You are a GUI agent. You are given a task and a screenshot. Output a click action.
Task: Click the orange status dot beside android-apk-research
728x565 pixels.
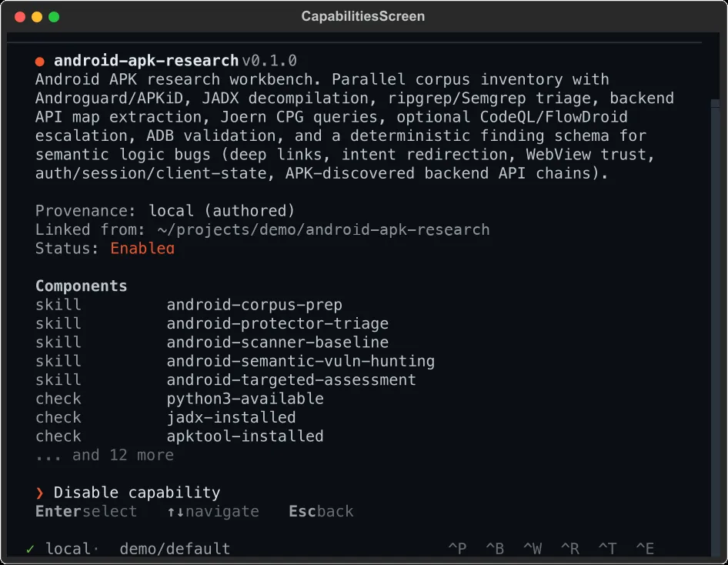[x=40, y=62]
